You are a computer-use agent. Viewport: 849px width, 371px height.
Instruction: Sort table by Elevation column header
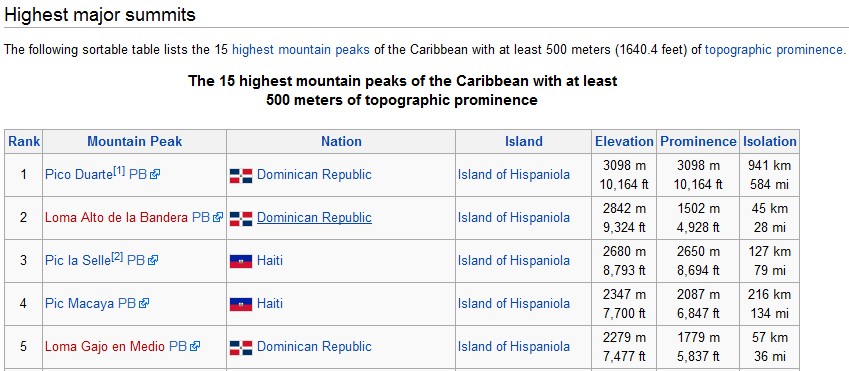pyautogui.click(x=624, y=142)
